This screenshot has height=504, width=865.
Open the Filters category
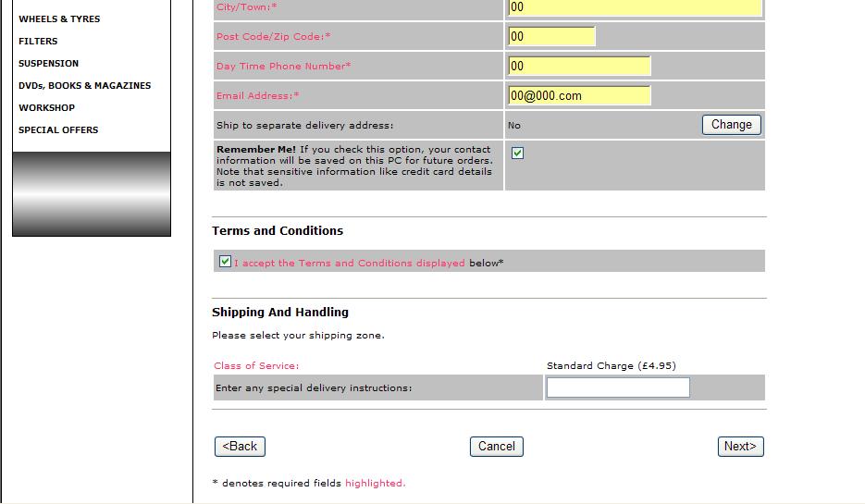click(x=38, y=42)
